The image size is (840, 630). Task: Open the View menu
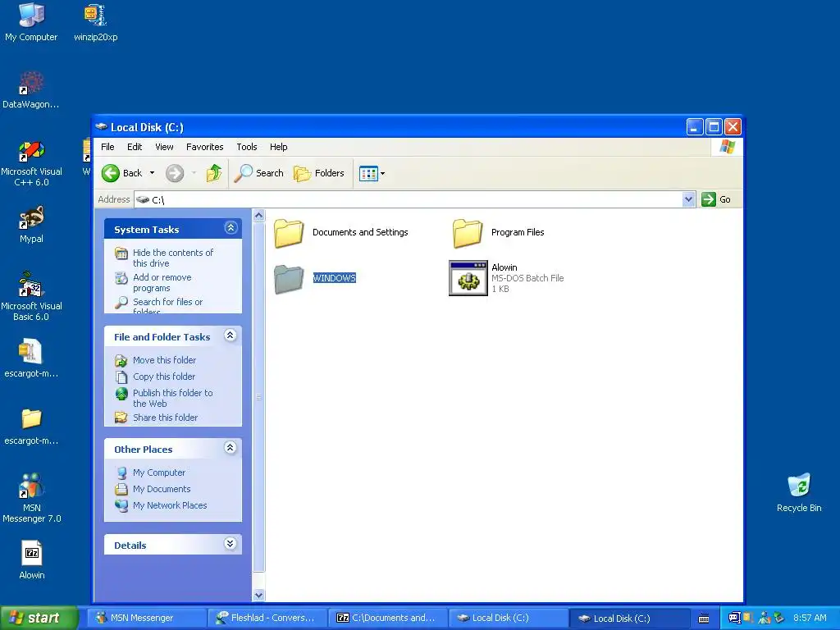(164, 147)
